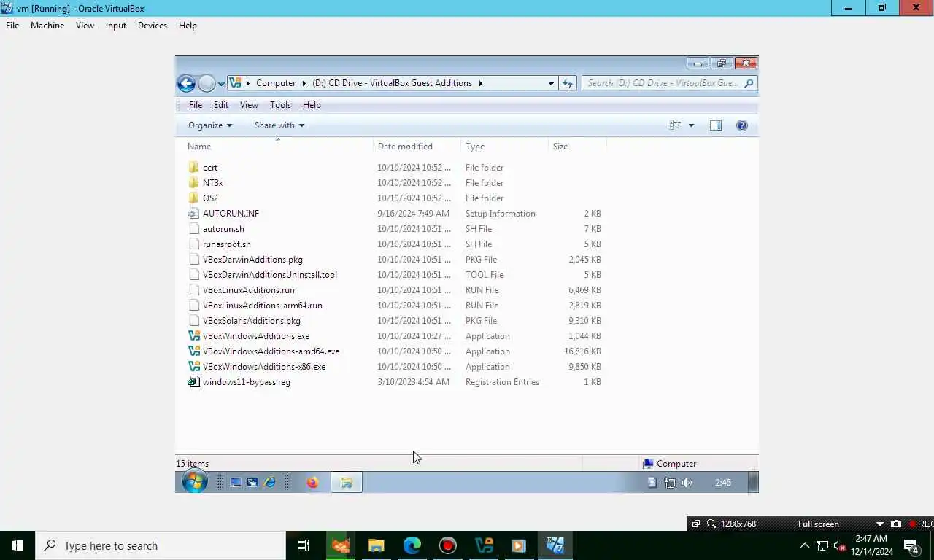The image size is (934, 560).
Task: Click the guest volume speaker tray icon
Action: point(687,483)
